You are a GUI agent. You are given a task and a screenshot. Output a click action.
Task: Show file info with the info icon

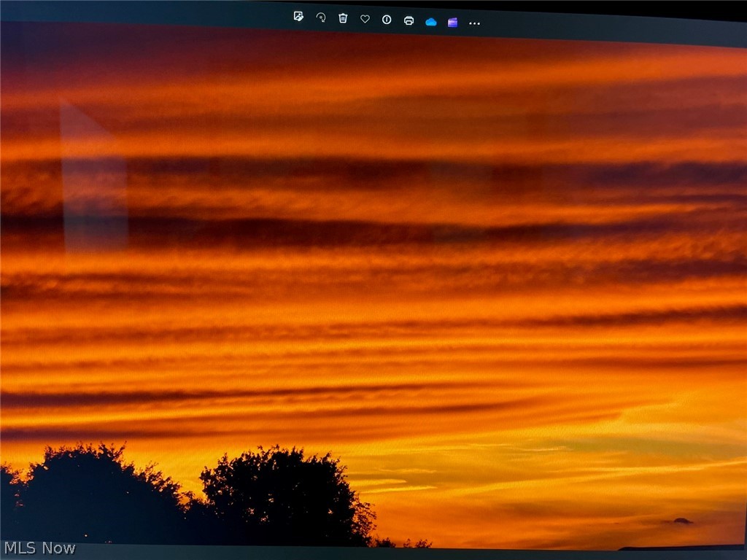[x=387, y=20]
